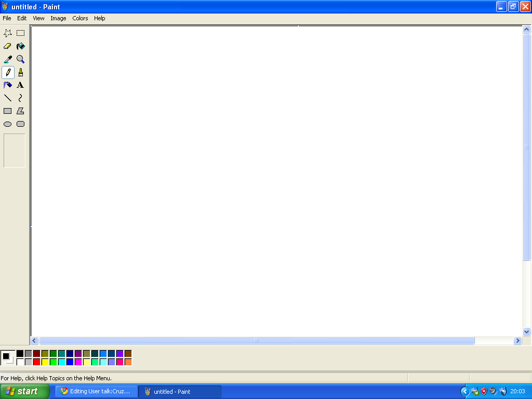The image size is (532, 399).
Task: Choose the Airbrush tool
Action: pos(8,85)
